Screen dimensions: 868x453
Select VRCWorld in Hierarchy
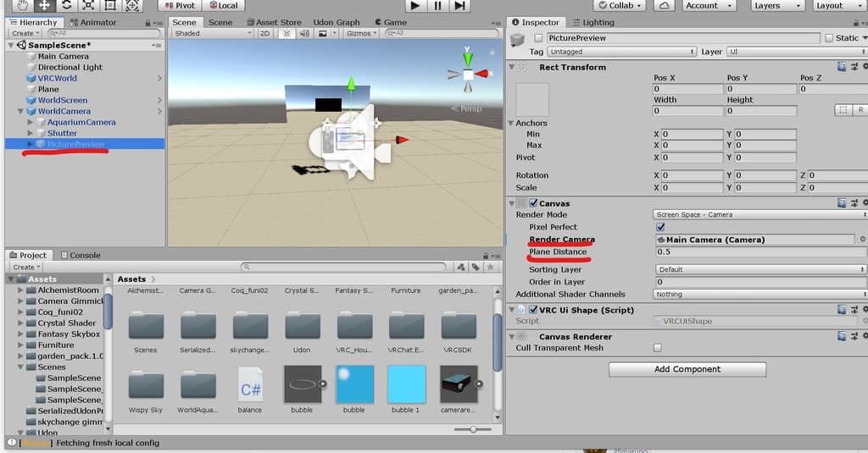[57, 78]
